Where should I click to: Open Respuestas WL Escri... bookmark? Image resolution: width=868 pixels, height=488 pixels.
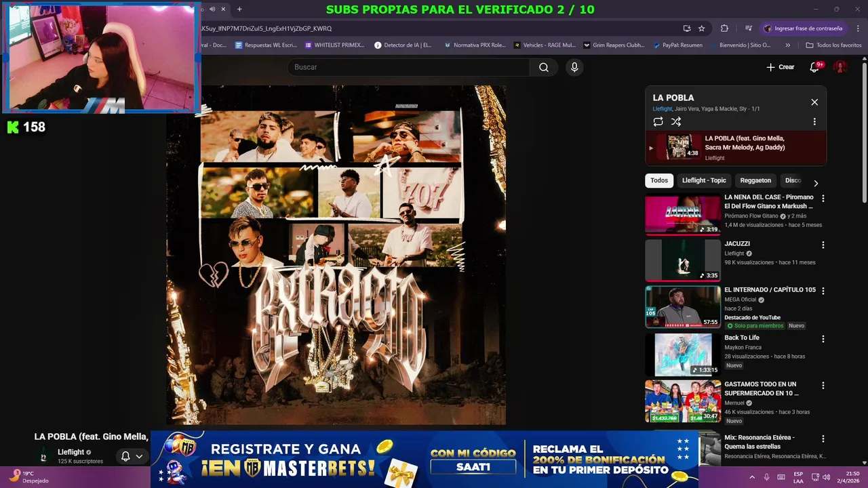pyautogui.click(x=266, y=45)
